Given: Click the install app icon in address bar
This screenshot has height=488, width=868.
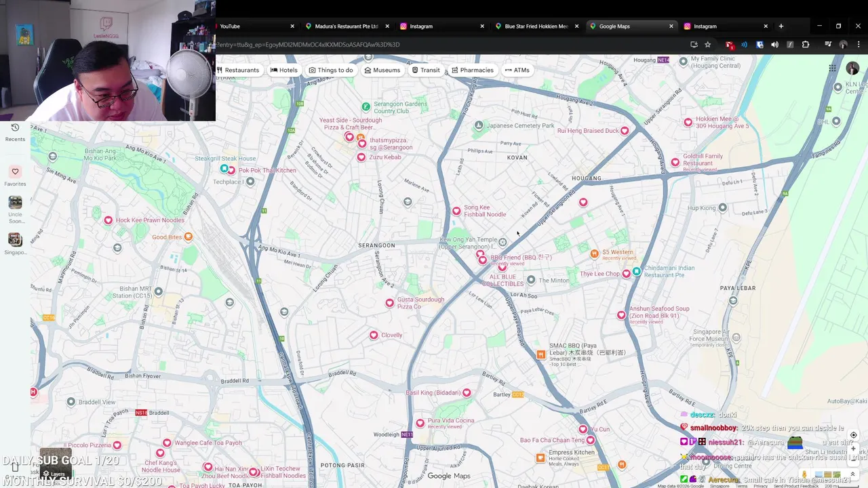Looking at the screenshot, I should click(x=694, y=45).
